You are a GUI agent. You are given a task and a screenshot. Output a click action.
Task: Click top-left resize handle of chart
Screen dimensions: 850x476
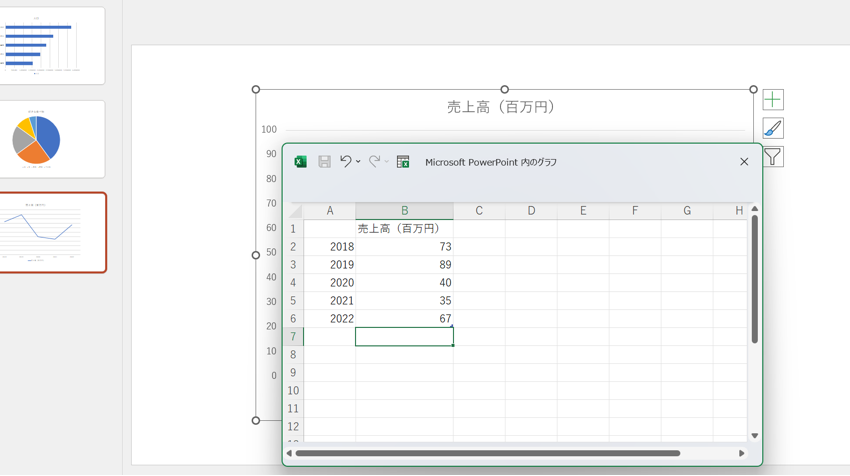point(256,89)
